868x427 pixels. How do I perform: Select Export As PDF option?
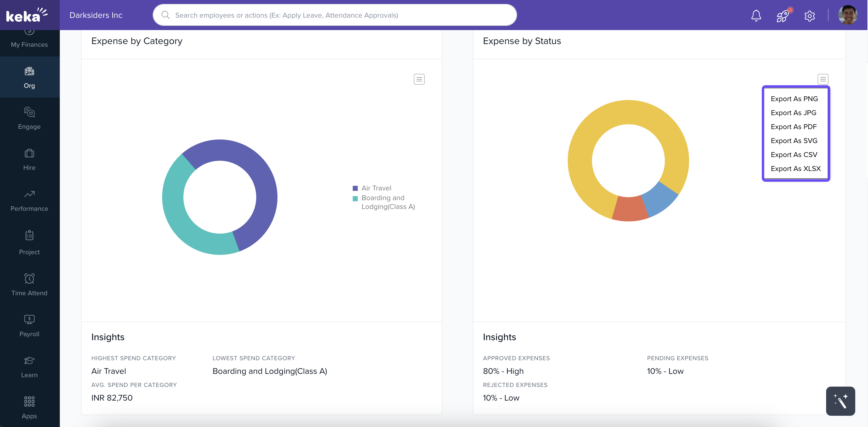[794, 127]
